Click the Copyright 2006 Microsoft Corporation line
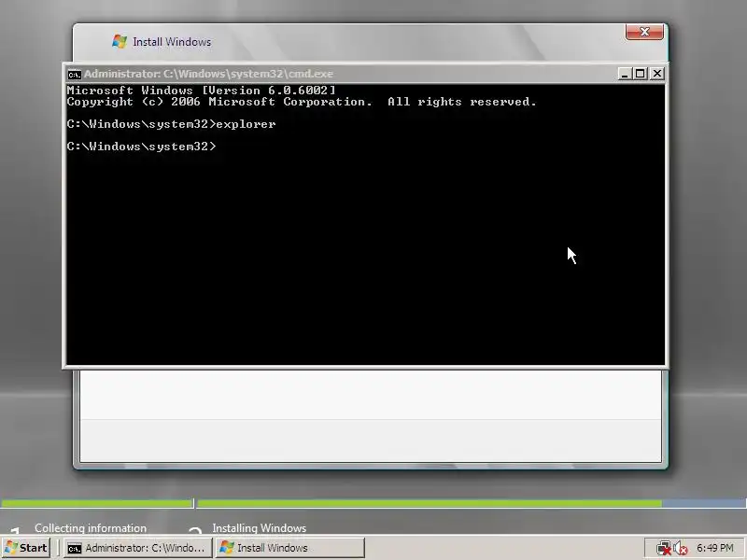Viewport: 747px width, 560px height. pyautogui.click(x=302, y=102)
